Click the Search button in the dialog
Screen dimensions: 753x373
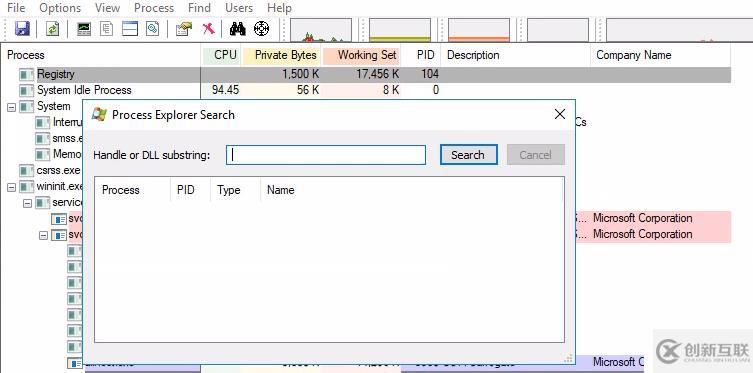coord(468,155)
